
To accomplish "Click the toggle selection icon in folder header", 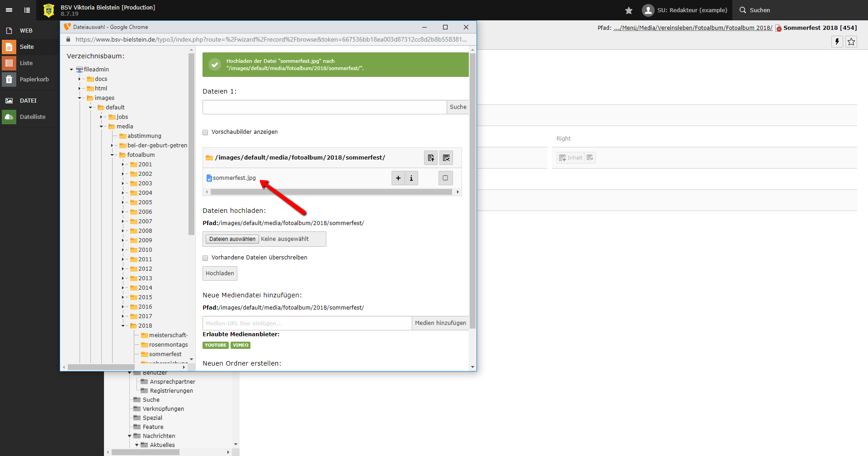I will tap(446, 158).
